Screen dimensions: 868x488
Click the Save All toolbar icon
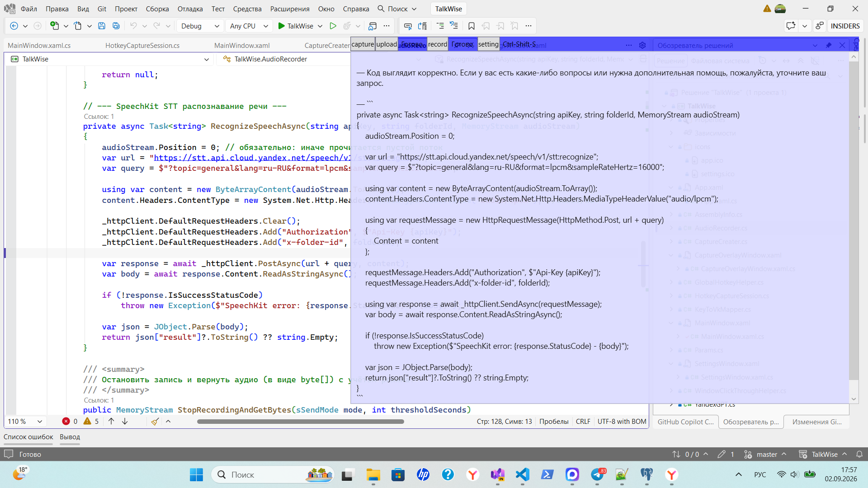pyautogui.click(x=116, y=26)
